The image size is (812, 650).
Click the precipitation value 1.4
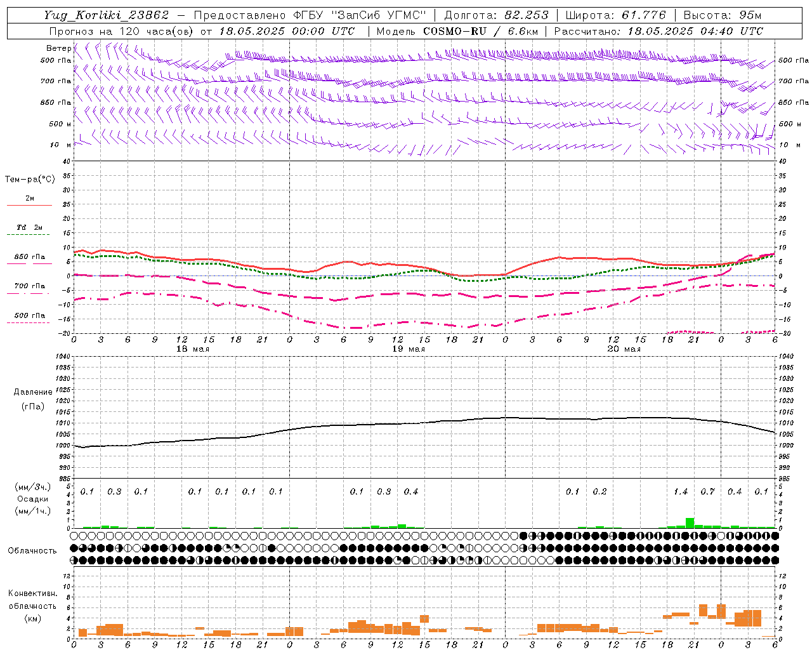681,492
